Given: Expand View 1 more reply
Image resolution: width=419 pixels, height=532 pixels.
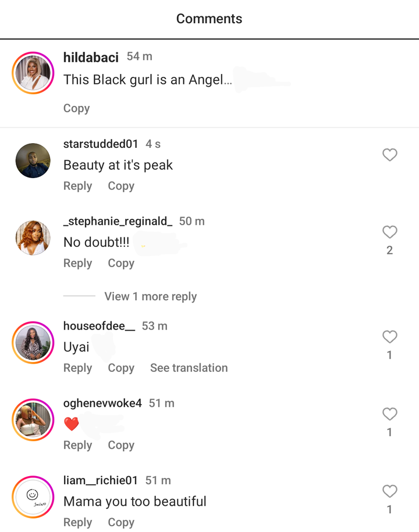Looking at the screenshot, I should [x=150, y=296].
